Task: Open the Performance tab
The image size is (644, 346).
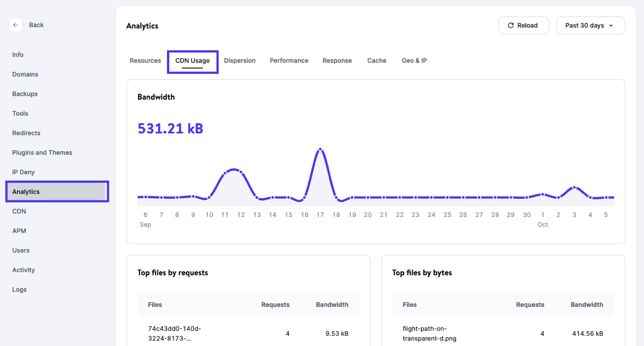Action: pyautogui.click(x=289, y=60)
